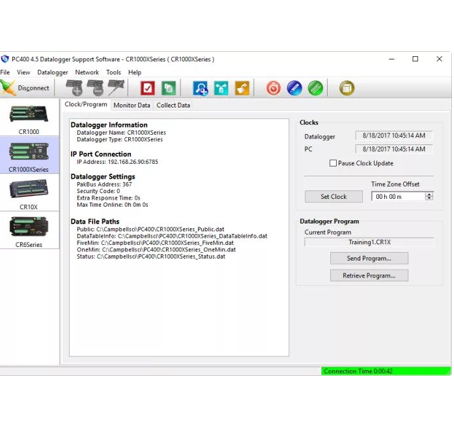This screenshot has width=454, height=445.
Task: Switch to the Collect Data tab
Action: click(x=173, y=105)
